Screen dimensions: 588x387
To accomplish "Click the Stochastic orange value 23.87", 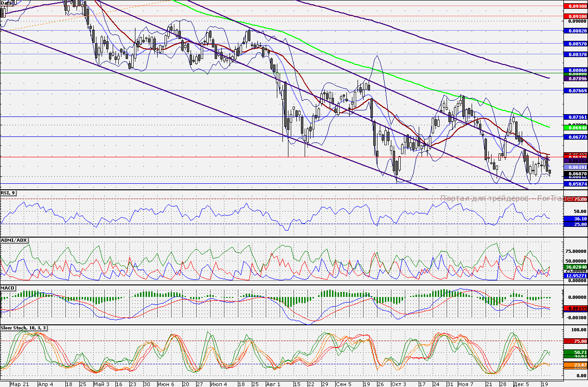I will (575, 365).
